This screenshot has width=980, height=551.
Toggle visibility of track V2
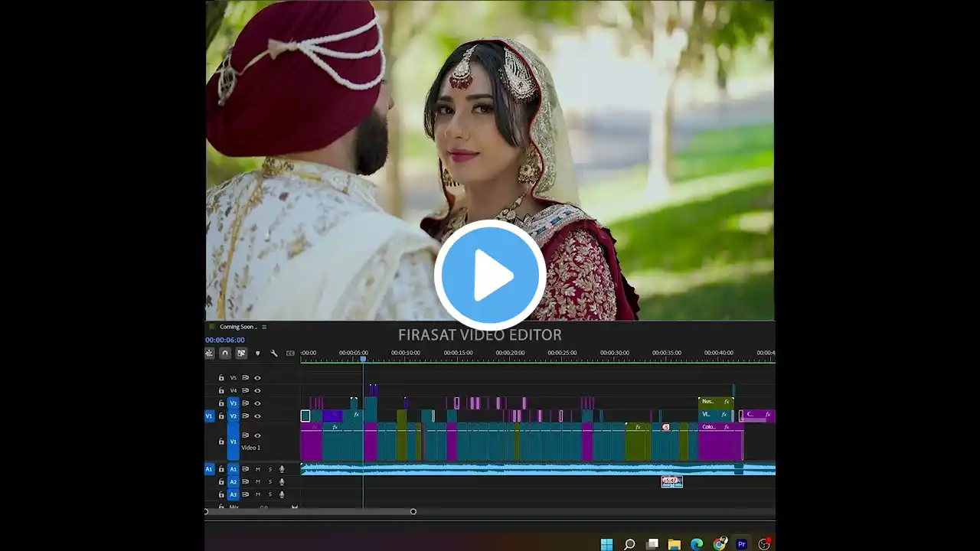pos(257,416)
